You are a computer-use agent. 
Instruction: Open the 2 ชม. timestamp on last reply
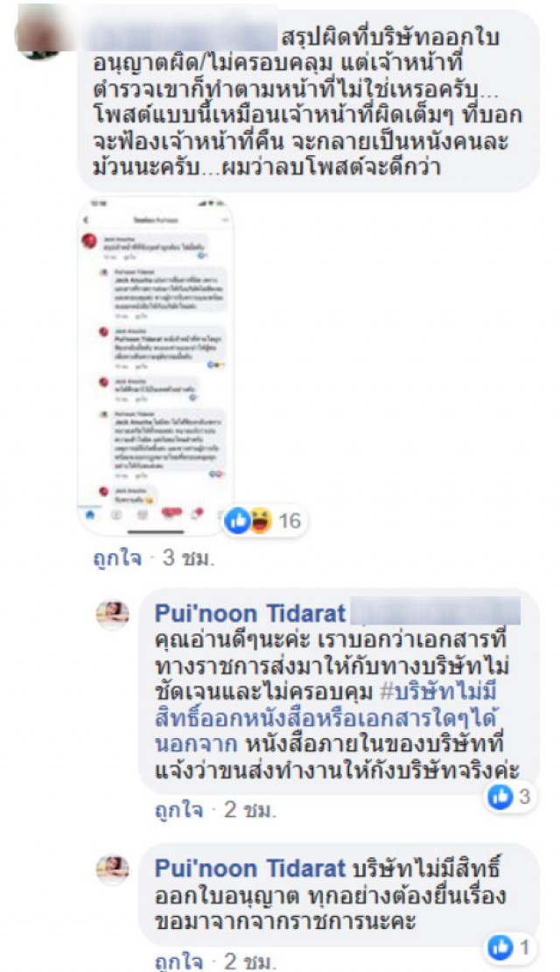(250, 961)
